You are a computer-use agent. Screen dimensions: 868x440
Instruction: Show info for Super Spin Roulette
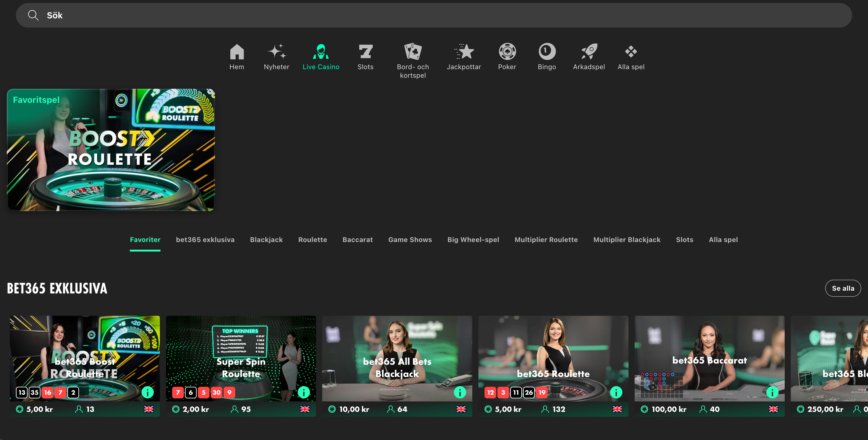pyautogui.click(x=304, y=392)
